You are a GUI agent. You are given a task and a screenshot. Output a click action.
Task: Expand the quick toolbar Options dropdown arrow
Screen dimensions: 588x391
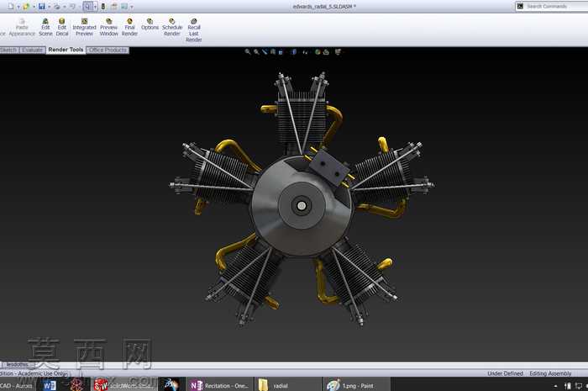[x=132, y=7]
